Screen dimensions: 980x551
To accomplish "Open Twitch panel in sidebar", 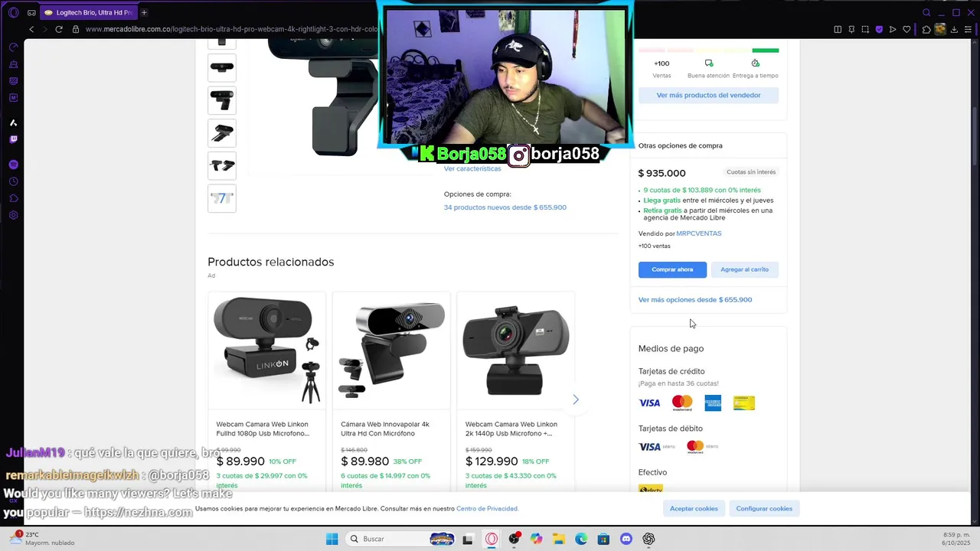I will [14, 139].
